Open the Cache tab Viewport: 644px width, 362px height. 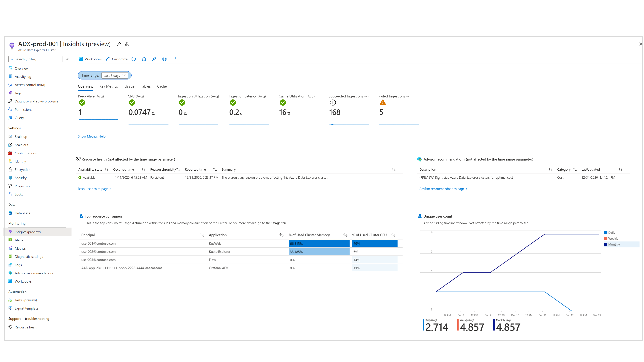point(162,86)
